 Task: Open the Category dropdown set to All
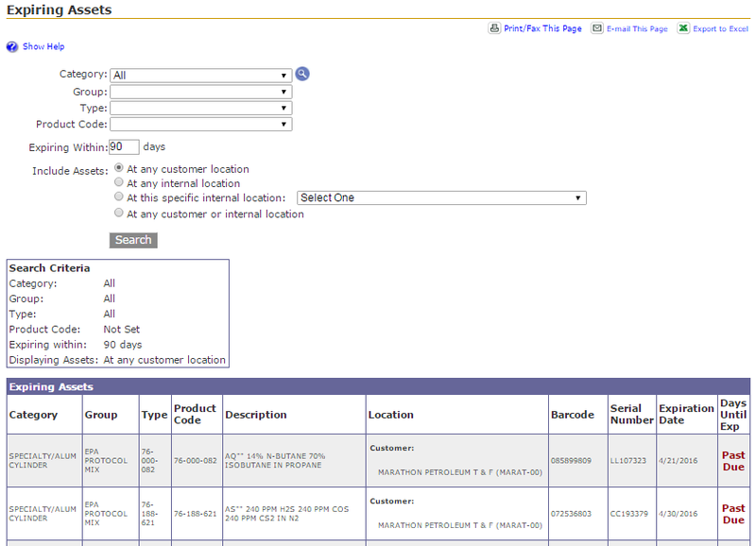pyautogui.click(x=200, y=76)
